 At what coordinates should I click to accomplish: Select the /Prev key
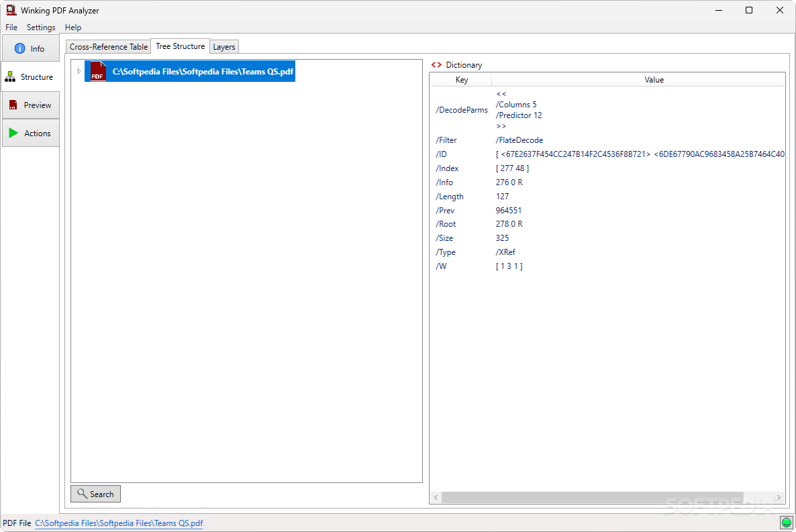[x=445, y=211]
